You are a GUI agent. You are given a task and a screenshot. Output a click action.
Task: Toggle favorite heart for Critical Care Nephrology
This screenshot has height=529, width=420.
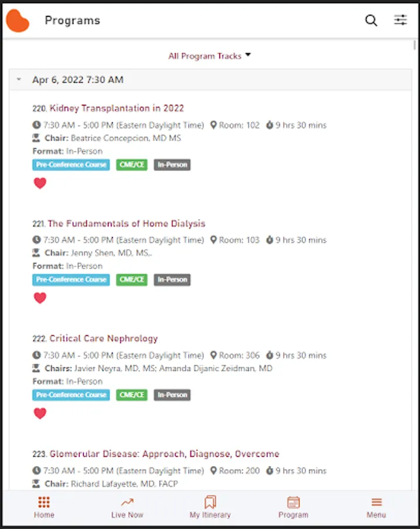click(40, 413)
